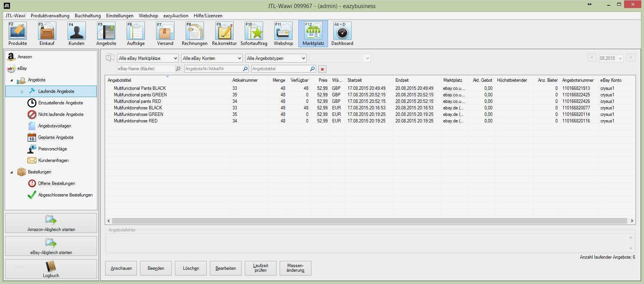Go to the next month
This screenshot has height=284, width=644.
tap(631, 58)
